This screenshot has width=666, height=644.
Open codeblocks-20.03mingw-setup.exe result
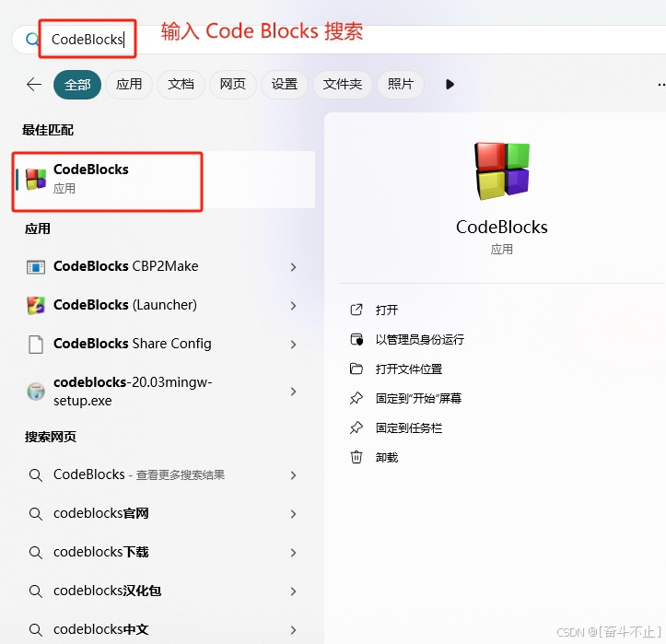163,392
